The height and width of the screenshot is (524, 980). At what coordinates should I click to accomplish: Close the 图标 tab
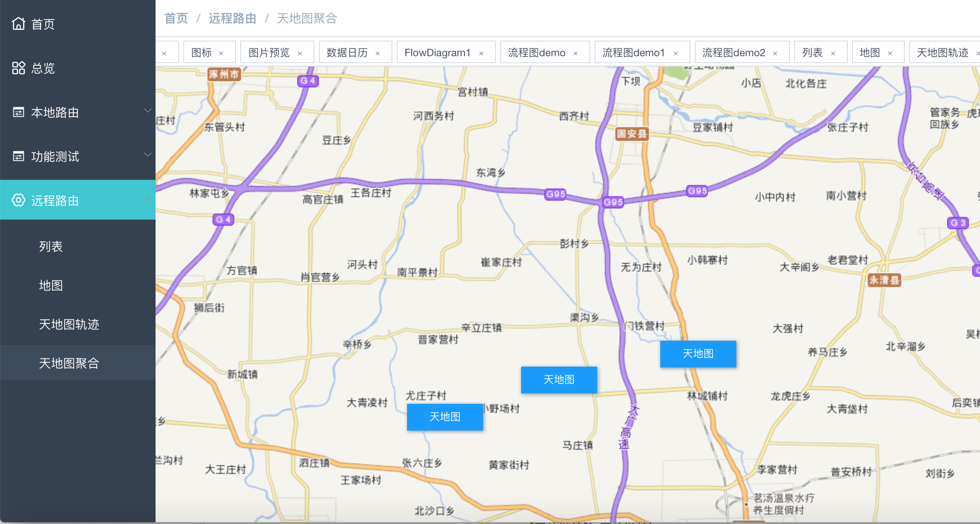pyautogui.click(x=221, y=53)
